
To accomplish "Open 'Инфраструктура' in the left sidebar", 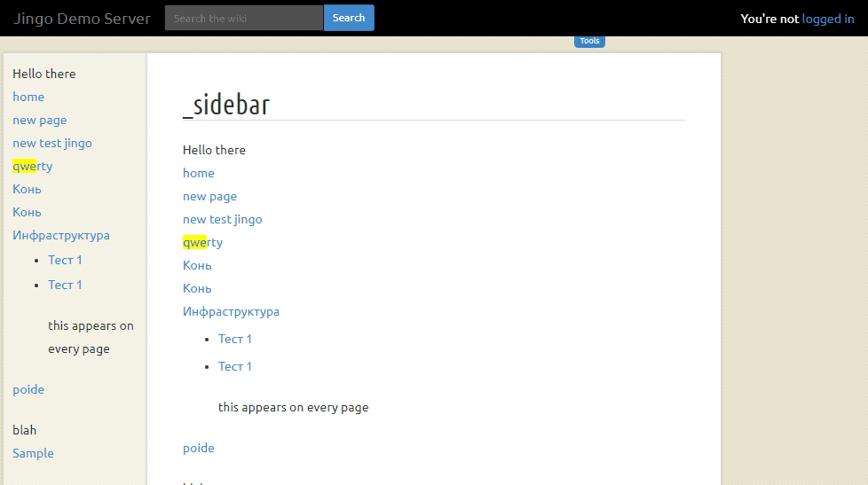I will pos(60,235).
